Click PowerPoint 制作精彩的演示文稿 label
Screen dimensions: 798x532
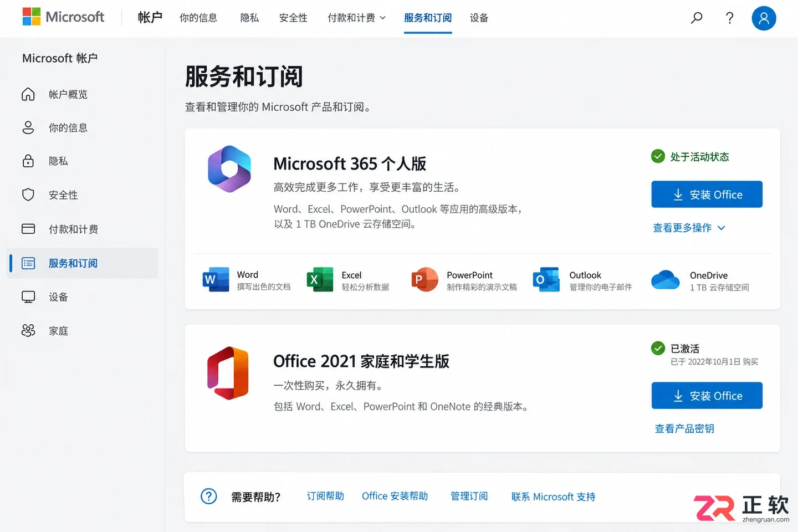482,280
